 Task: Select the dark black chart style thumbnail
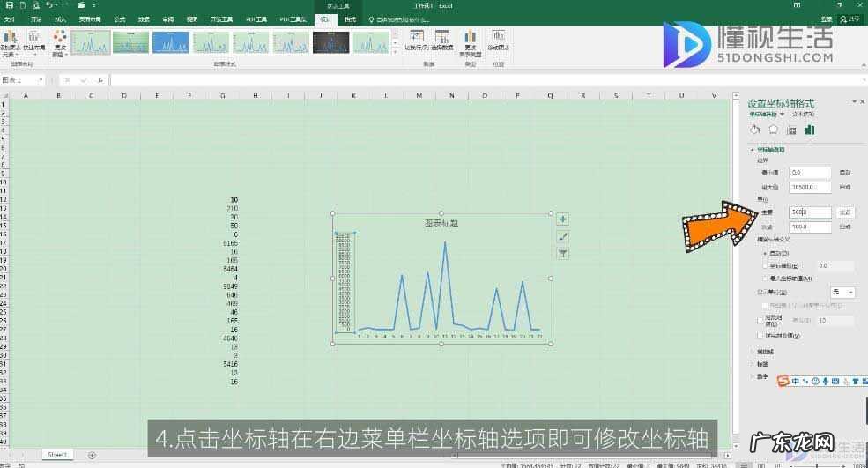pos(331,42)
